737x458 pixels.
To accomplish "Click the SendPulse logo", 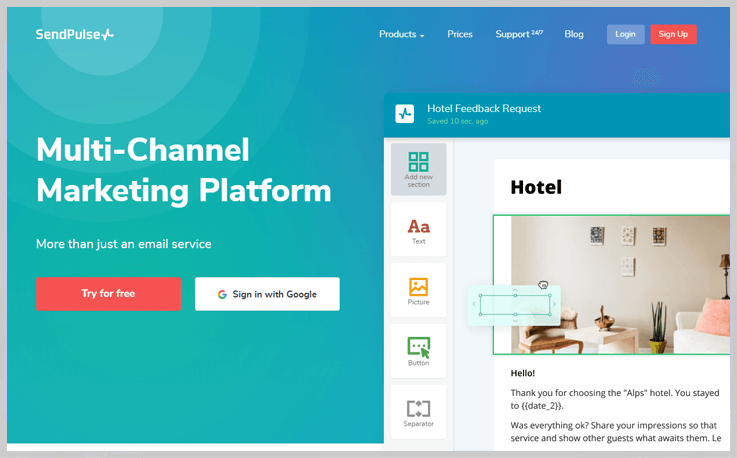I will pos(75,34).
